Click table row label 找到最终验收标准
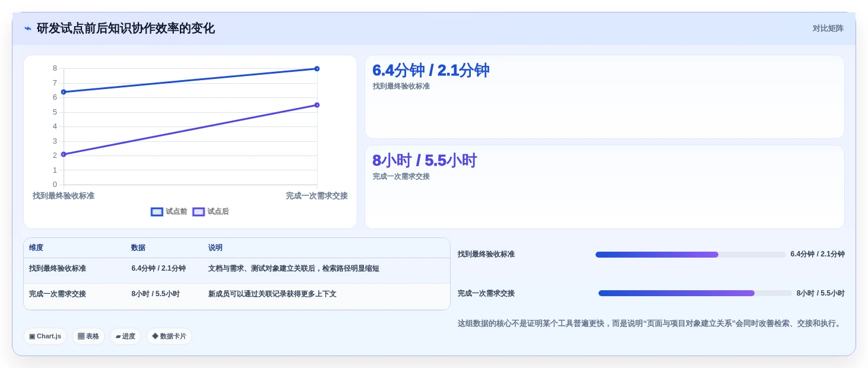This screenshot has height=368, width=868. [x=58, y=269]
